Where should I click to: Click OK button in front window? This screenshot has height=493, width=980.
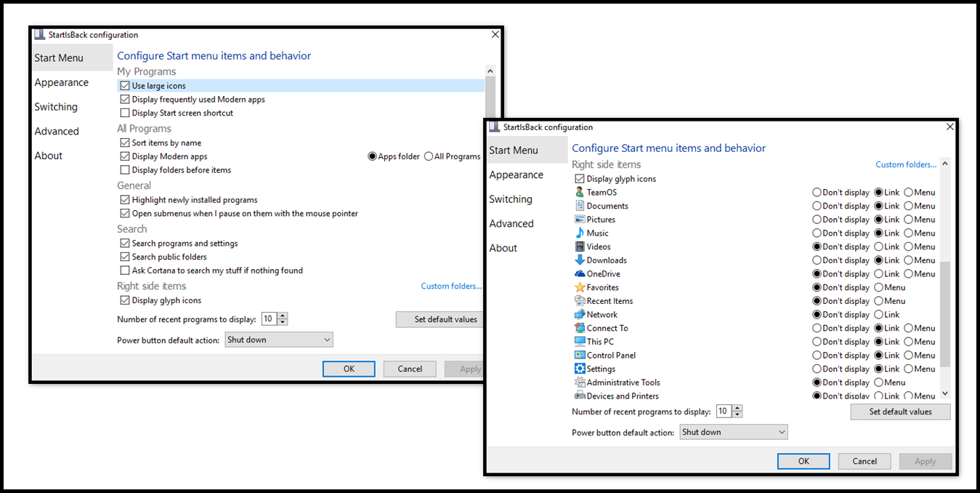click(x=803, y=461)
